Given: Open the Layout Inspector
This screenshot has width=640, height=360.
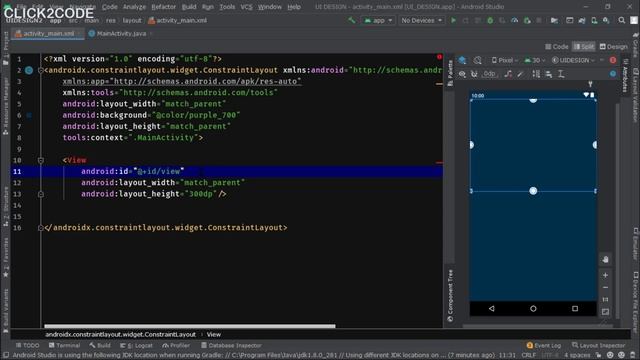Looking at the screenshot, I should (x=599, y=345).
